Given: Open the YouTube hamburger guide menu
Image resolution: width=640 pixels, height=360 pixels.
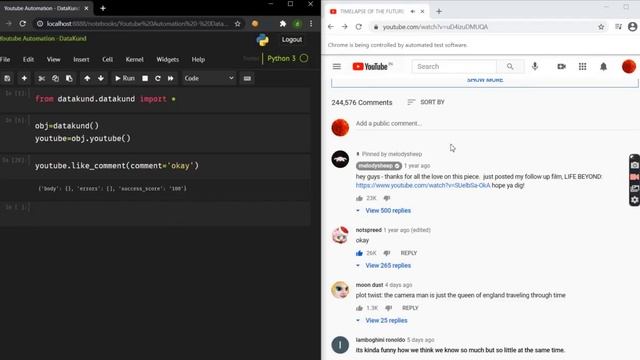Looking at the screenshot, I should tap(336, 67).
